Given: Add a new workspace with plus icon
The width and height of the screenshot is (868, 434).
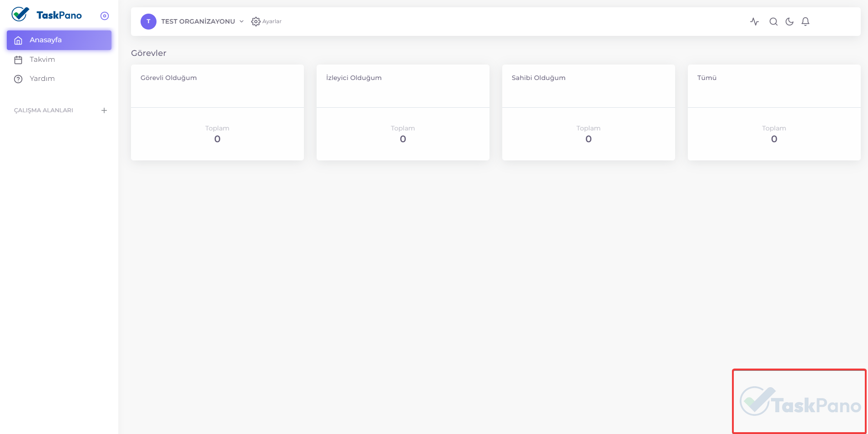Looking at the screenshot, I should coord(104,110).
